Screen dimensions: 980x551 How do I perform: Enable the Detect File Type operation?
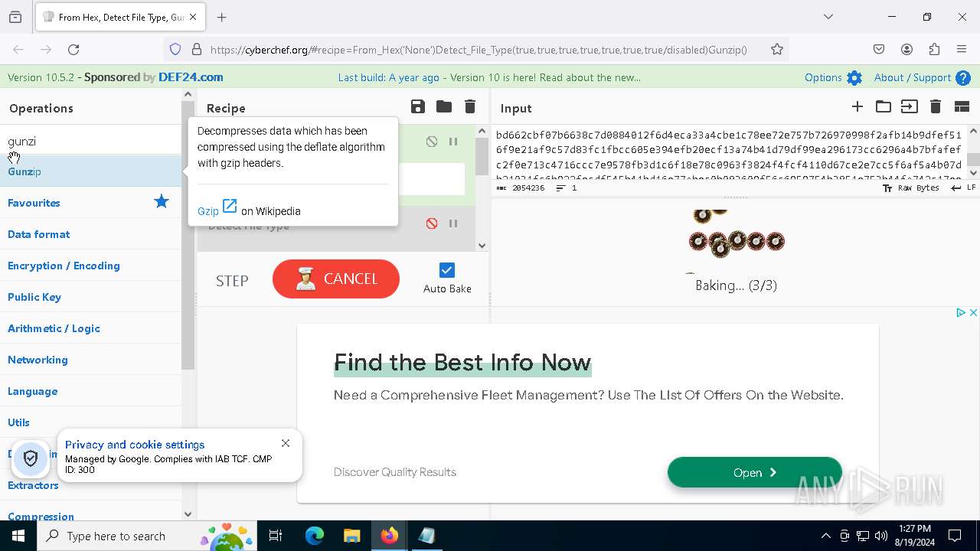[432, 223]
